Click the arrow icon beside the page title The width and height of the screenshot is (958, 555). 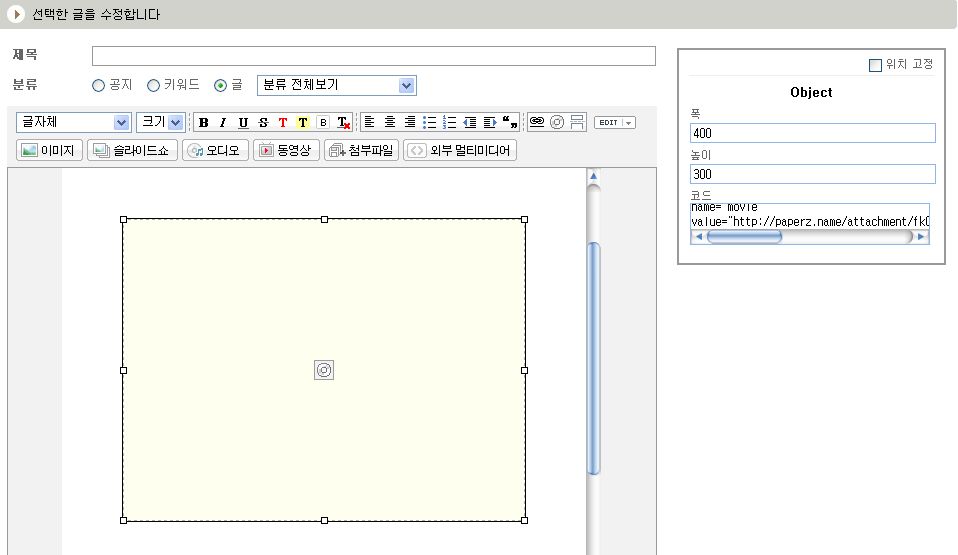16,13
